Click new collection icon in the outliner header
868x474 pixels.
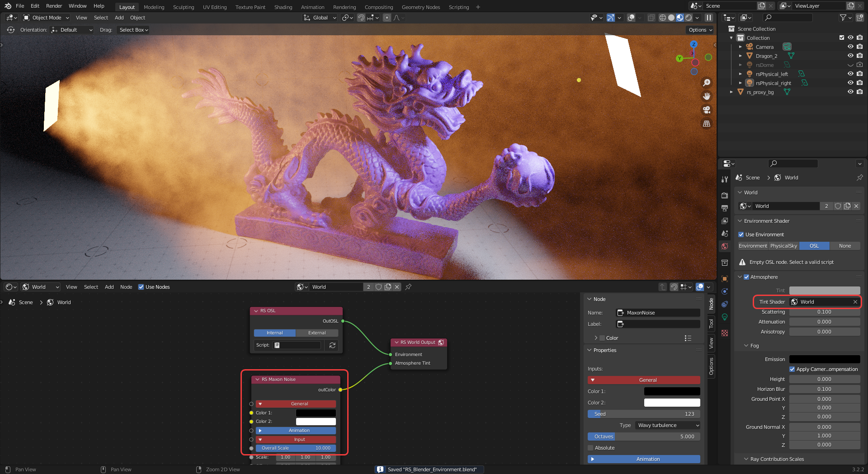point(859,18)
